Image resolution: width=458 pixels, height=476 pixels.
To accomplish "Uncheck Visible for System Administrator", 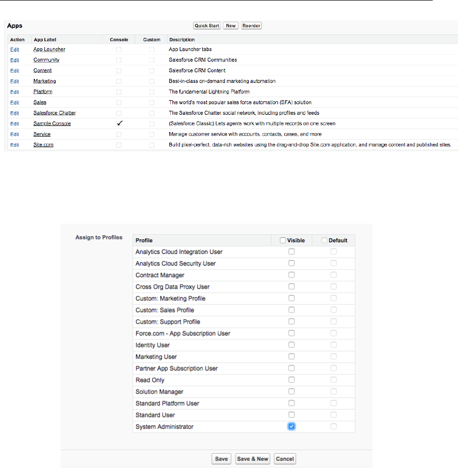I will 292,426.
